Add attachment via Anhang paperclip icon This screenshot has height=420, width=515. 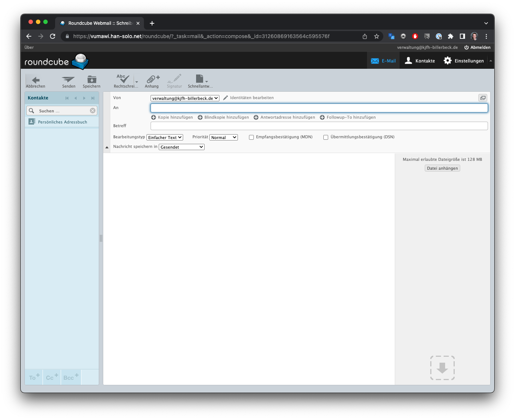(152, 79)
